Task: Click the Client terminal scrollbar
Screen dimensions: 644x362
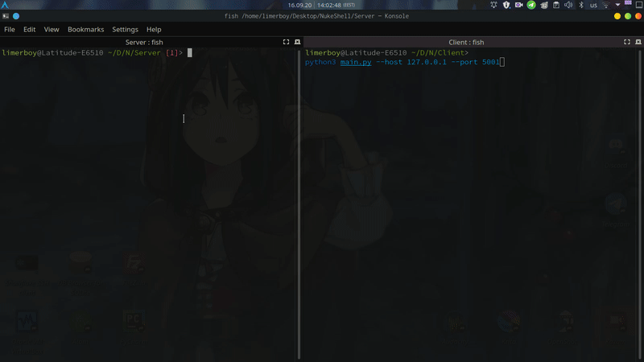Action: tap(639, 204)
